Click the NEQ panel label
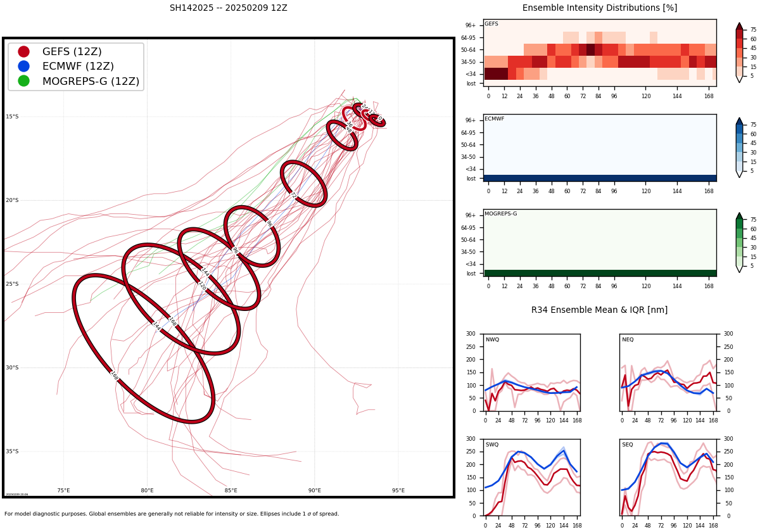 [x=628, y=339]
